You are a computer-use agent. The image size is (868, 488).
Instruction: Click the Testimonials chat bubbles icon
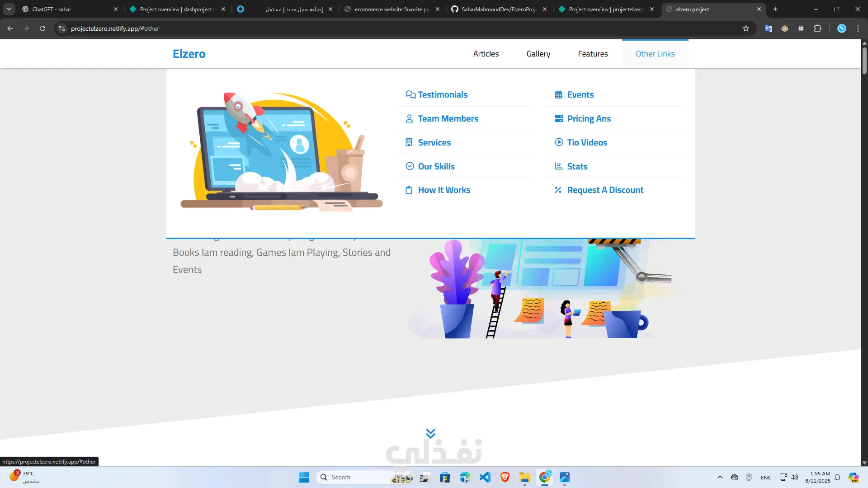tap(410, 94)
